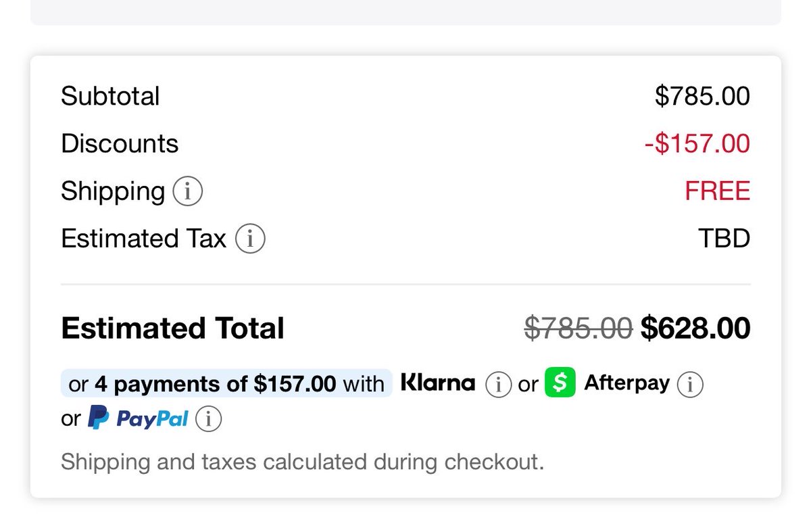Click the Afterpay text label
This screenshot has width=811, height=532.
coord(626,383)
